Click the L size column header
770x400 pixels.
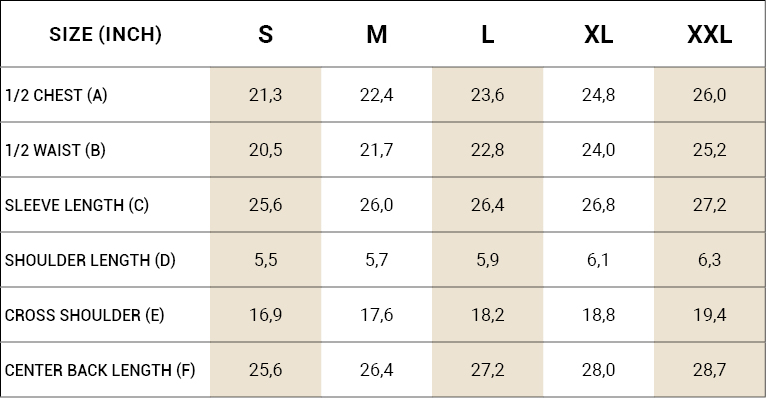[487, 35]
